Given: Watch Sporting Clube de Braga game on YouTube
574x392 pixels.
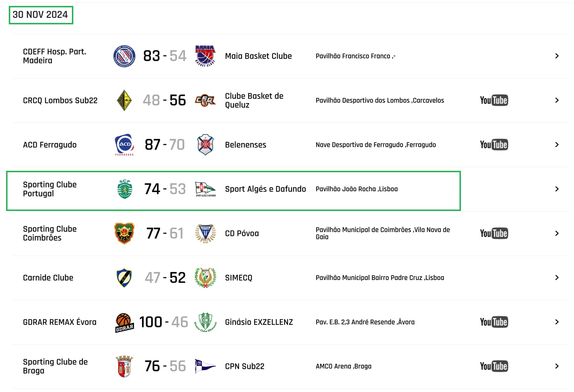Looking at the screenshot, I should tap(494, 366).
